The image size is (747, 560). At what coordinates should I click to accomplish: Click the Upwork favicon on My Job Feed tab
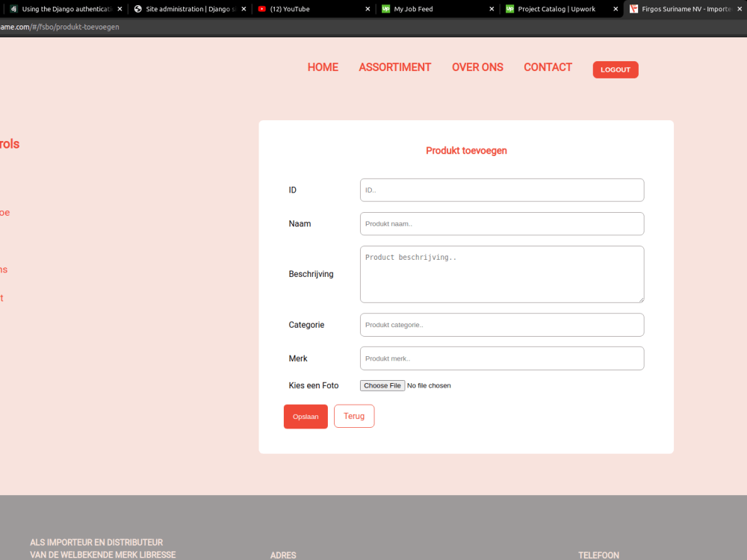coord(385,9)
